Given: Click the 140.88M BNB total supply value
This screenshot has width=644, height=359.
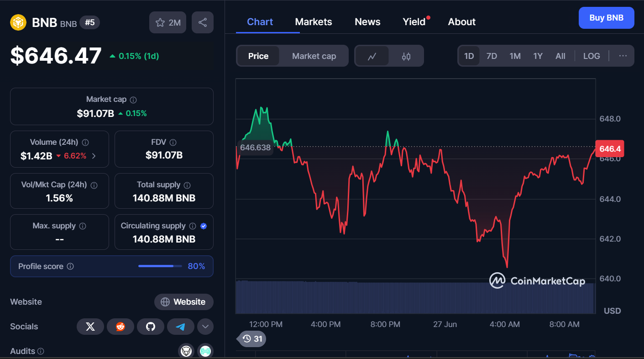Looking at the screenshot, I should (x=164, y=198).
